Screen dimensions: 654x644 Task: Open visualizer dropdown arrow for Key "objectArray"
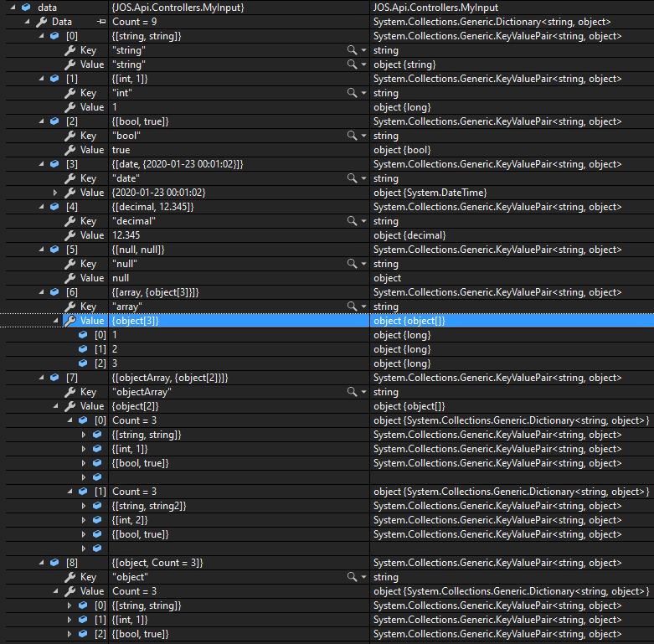tap(363, 392)
